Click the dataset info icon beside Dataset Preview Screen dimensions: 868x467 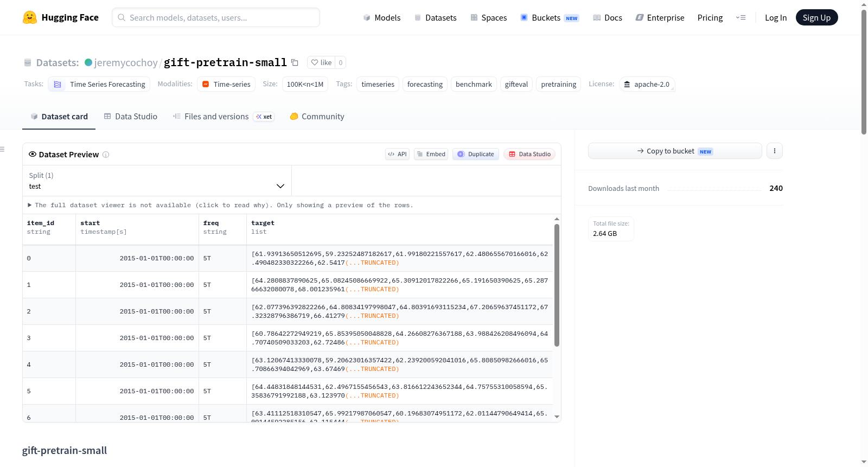[106, 155]
